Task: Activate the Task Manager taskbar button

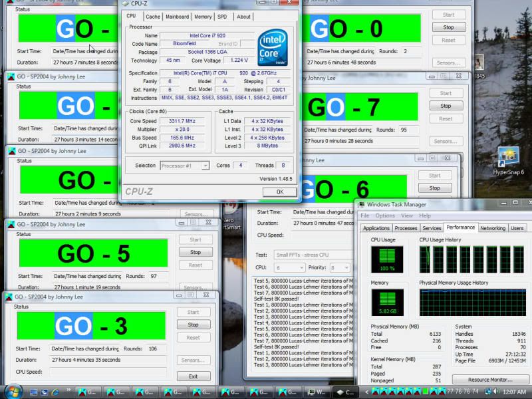Action: tap(317, 392)
